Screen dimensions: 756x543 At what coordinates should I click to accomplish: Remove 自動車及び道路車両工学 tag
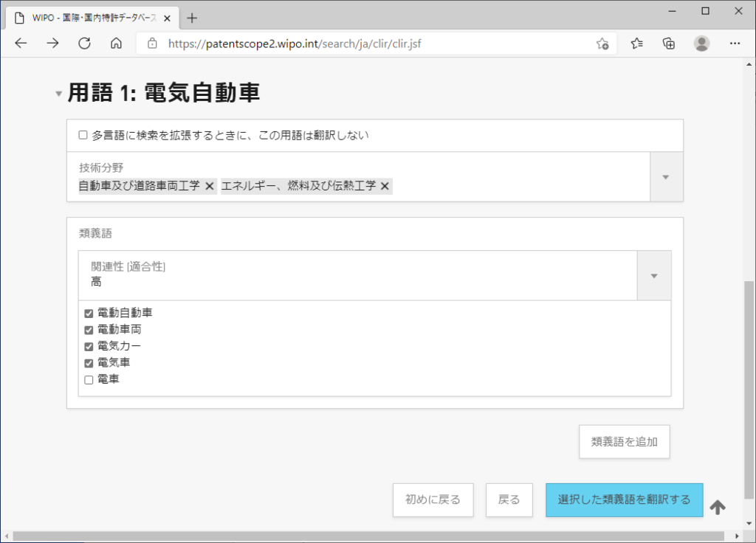(210, 186)
